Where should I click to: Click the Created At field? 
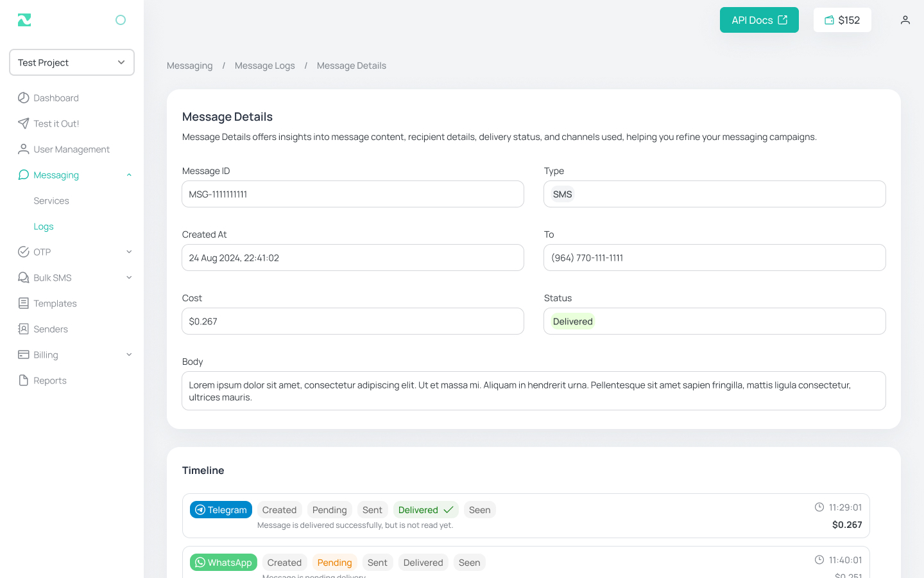click(x=353, y=258)
